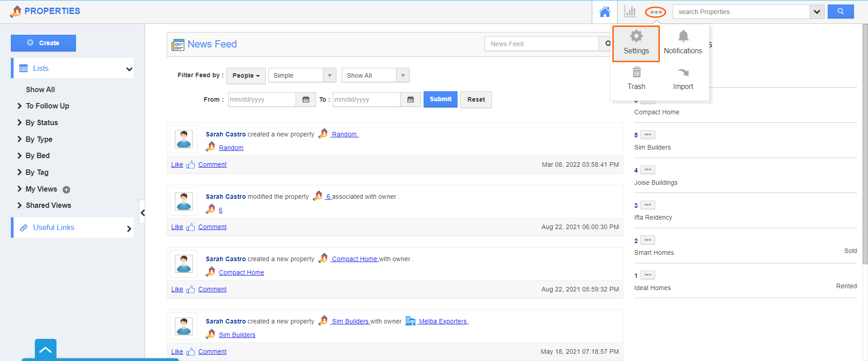Select Import from the dropdown menu
The image size is (868, 361).
683,79
